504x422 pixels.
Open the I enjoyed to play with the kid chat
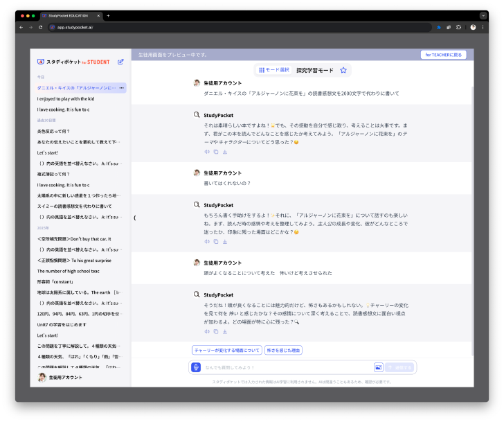pyautogui.click(x=66, y=99)
